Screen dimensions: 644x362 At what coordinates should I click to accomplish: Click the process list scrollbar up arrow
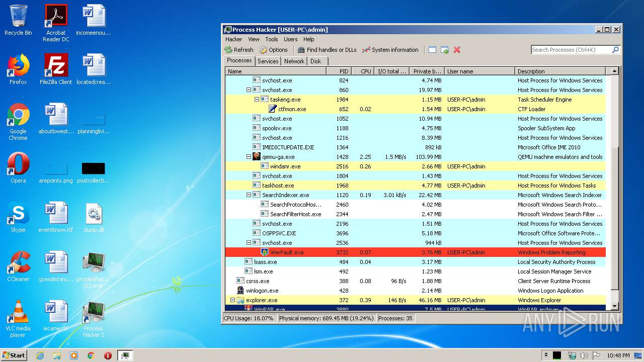click(x=614, y=71)
